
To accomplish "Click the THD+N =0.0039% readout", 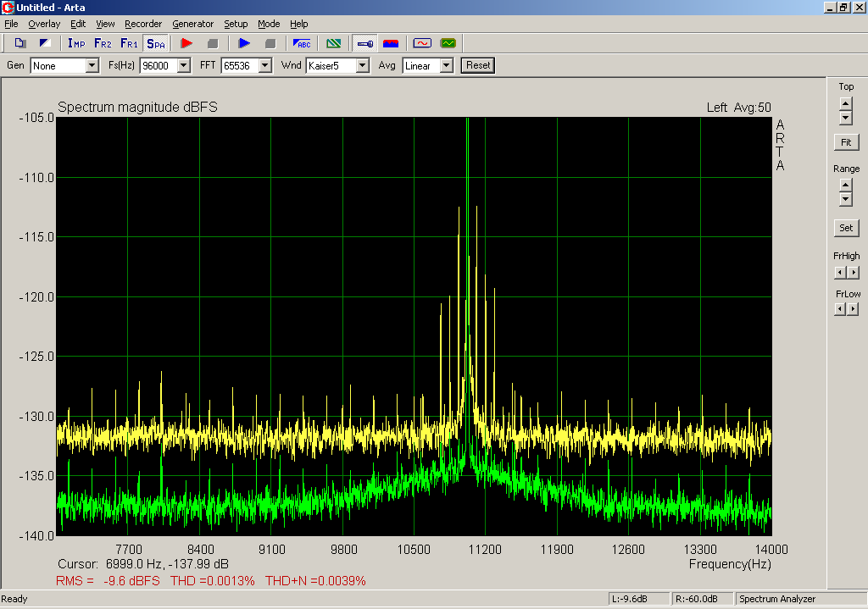I will (x=315, y=581).
